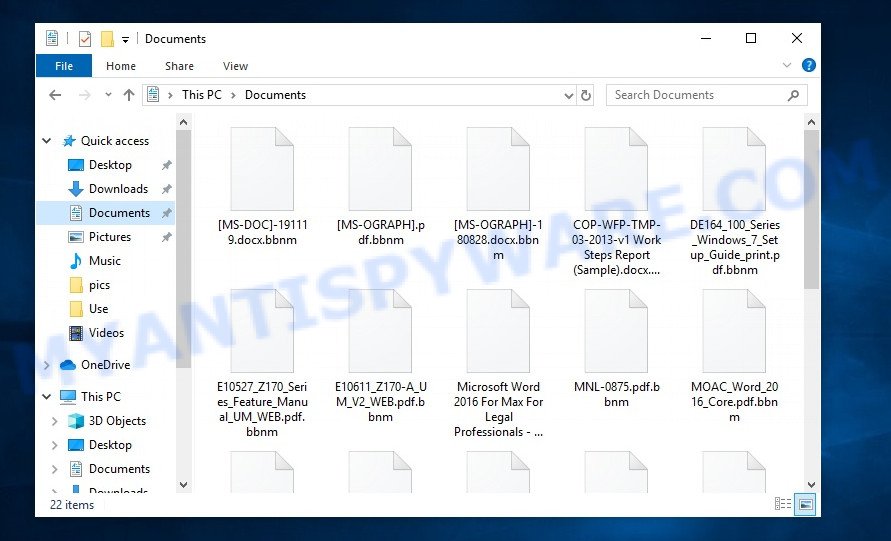
Task: Expand Desktop under This PC
Action: click(x=55, y=445)
